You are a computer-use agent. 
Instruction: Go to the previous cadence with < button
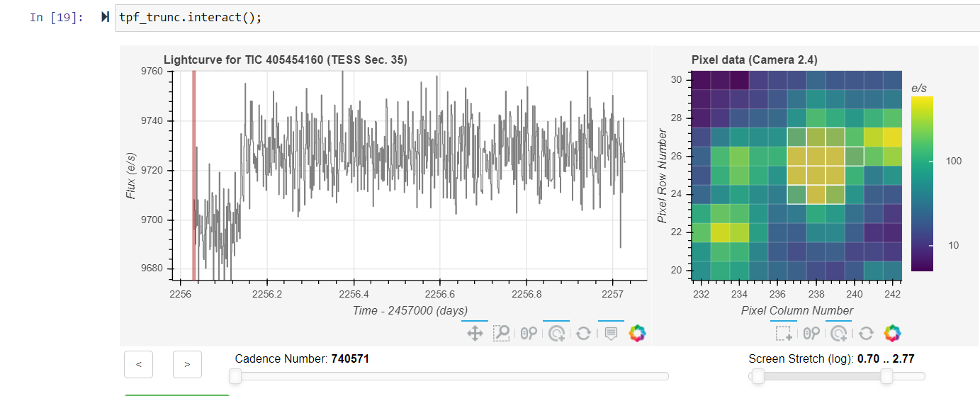pos(139,364)
